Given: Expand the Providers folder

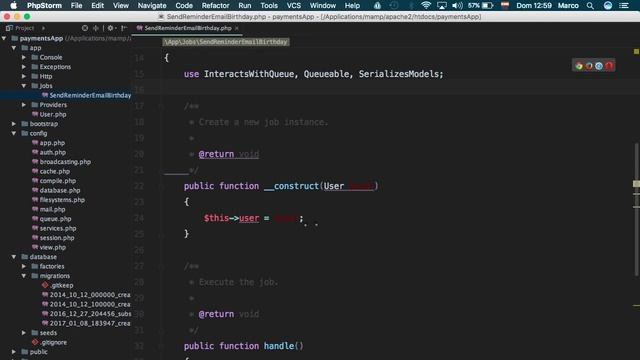Looking at the screenshot, I should 24,105.
